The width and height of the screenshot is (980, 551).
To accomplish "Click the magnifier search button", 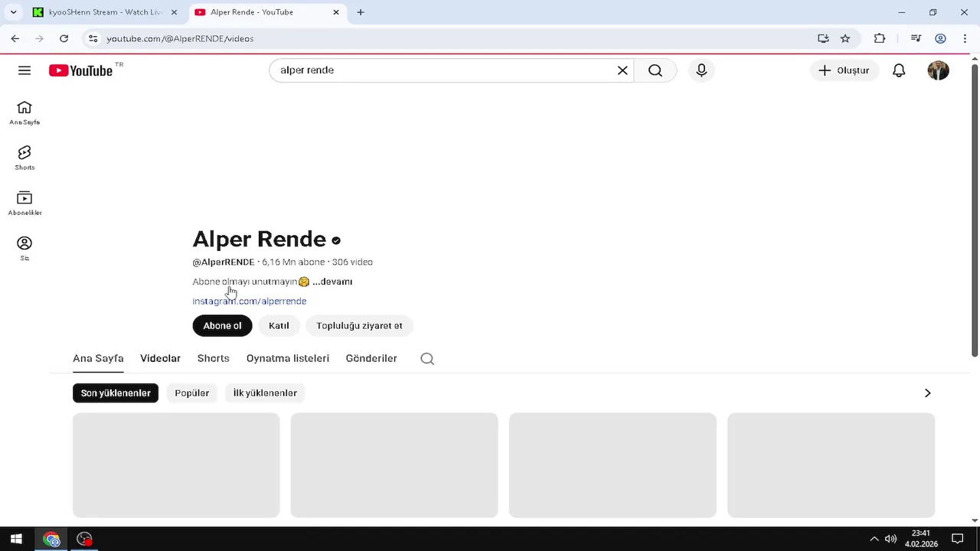I will (655, 70).
